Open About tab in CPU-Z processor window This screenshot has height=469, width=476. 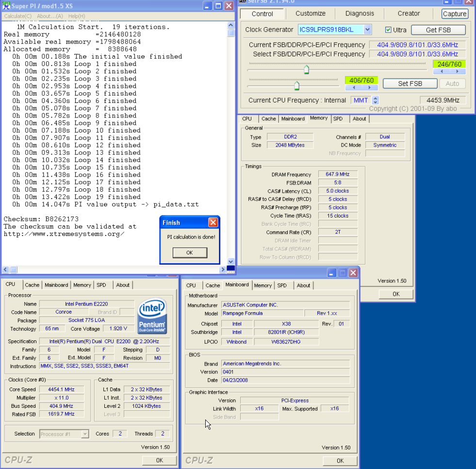[123, 285]
